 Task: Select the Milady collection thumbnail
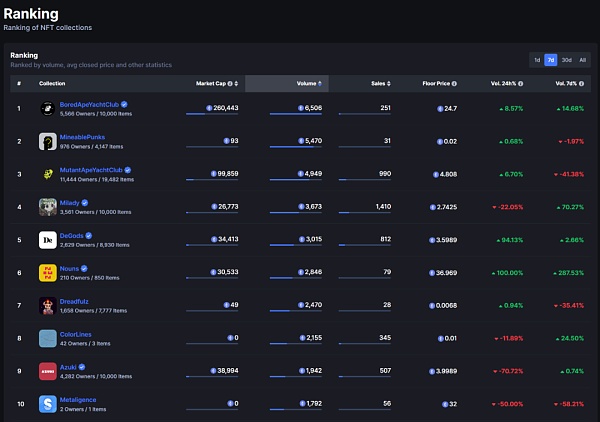pyautogui.click(x=47, y=207)
